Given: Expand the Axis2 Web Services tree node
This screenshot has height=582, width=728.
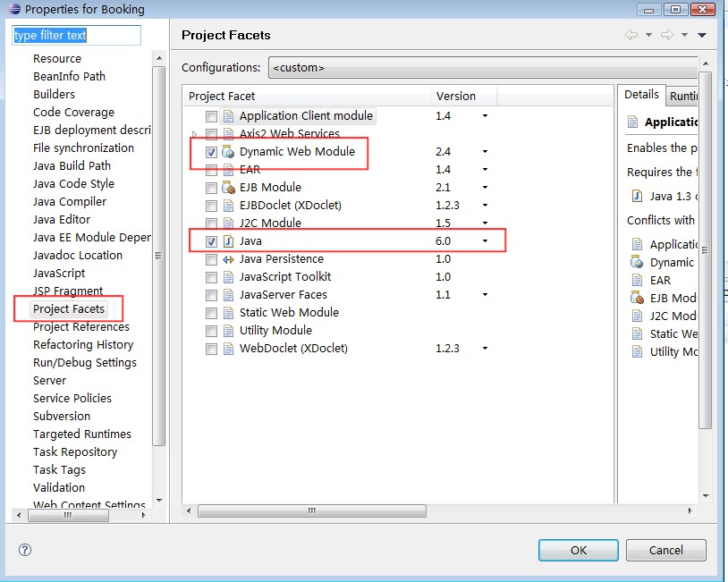Looking at the screenshot, I should point(195,134).
